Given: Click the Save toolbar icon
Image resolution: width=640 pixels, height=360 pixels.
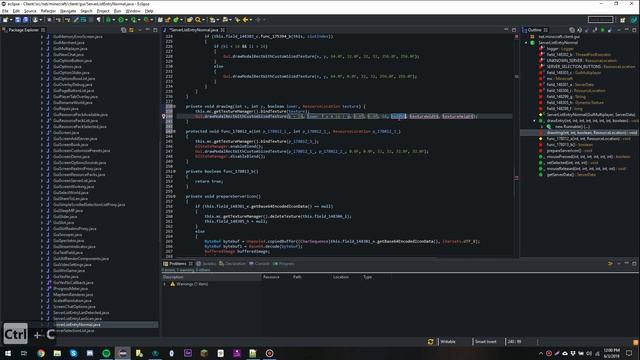Looking at the screenshot, I should [x=18, y=20].
